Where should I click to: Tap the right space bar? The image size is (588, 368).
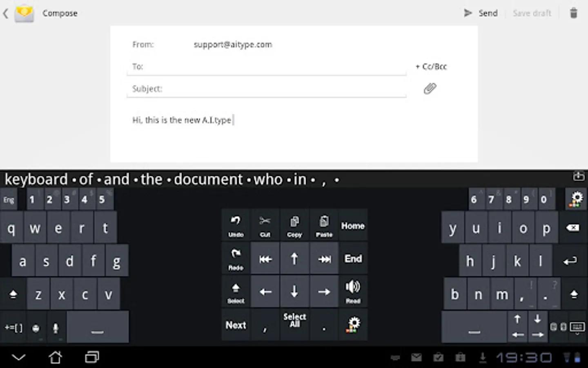click(x=474, y=327)
